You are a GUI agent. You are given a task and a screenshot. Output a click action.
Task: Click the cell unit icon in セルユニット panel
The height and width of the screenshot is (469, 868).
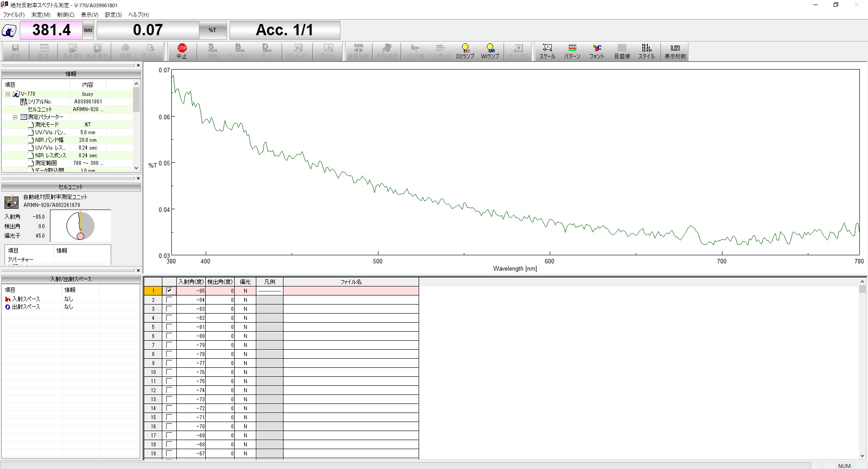tap(11, 202)
